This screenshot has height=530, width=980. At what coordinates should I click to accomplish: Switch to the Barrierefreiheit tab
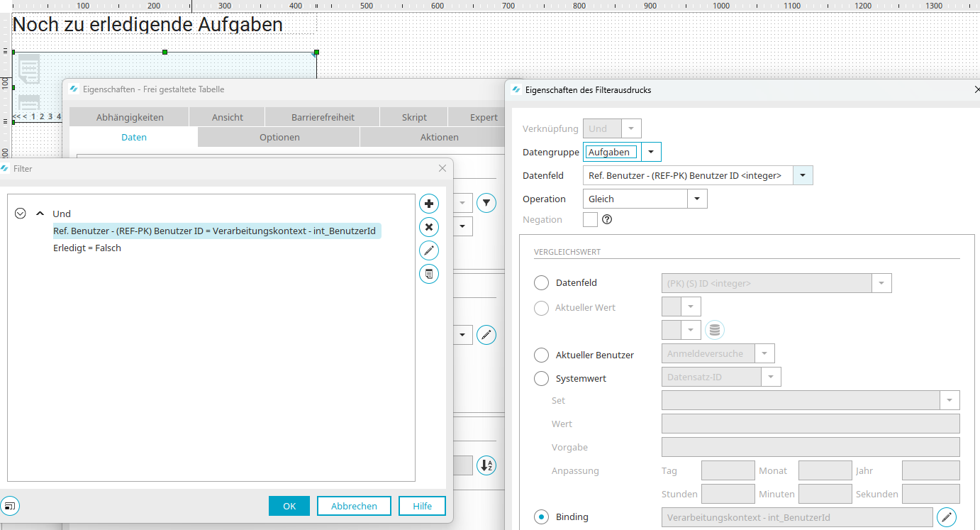point(323,117)
